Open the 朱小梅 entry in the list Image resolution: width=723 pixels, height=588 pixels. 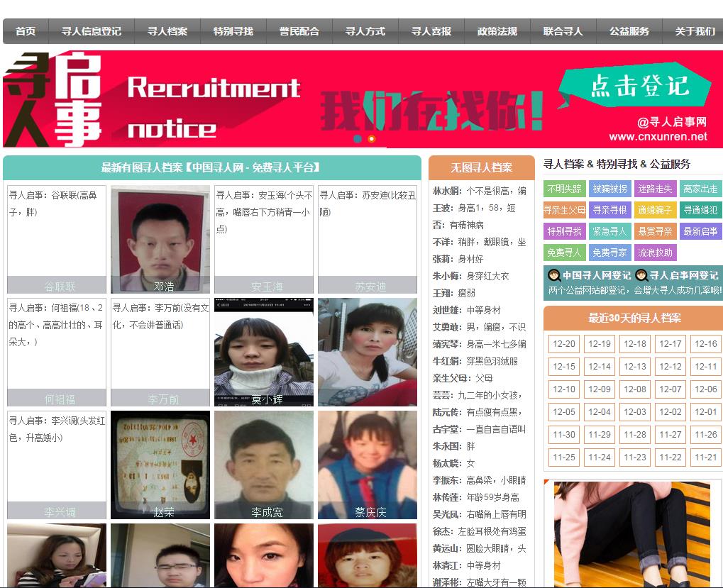pyautogui.click(x=471, y=276)
